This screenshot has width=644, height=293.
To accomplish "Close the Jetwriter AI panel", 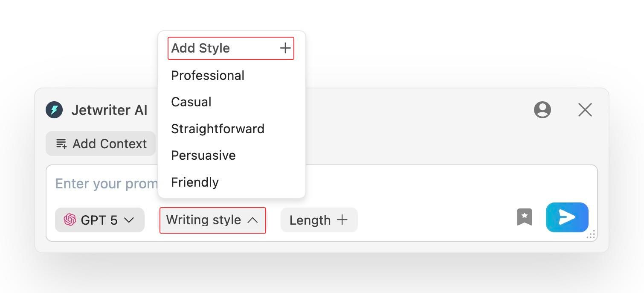I will [585, 110].
